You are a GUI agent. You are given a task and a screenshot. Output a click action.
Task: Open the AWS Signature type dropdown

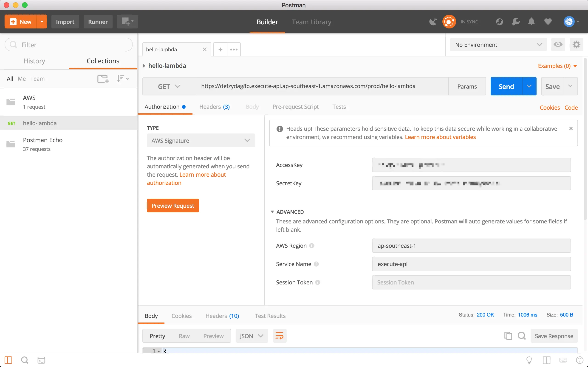pos(201,141)
